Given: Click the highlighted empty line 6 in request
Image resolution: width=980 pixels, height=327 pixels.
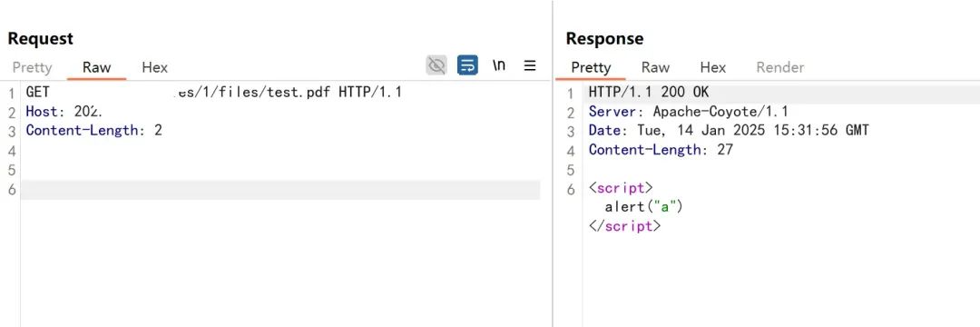Looking at the screenshot, I should pyautogui.click(x=280, y=190).
